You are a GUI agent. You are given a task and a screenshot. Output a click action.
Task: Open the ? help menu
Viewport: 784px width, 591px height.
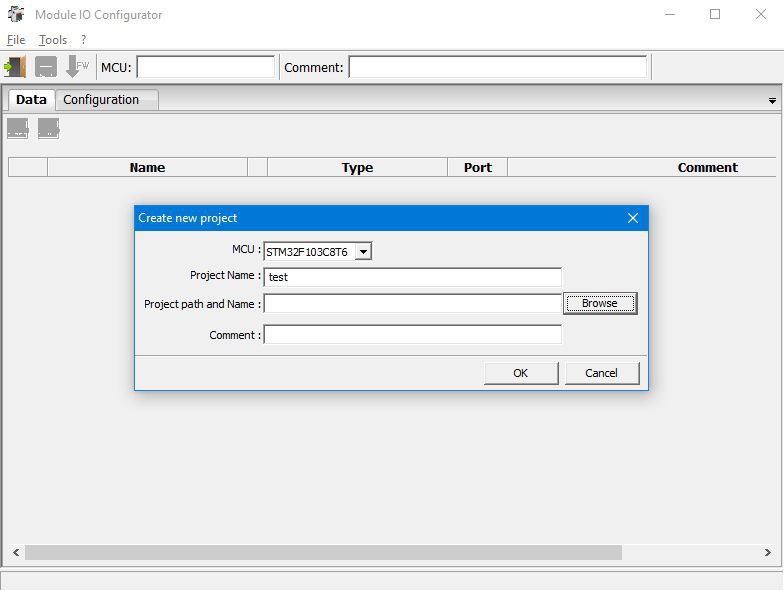point(84,40)
